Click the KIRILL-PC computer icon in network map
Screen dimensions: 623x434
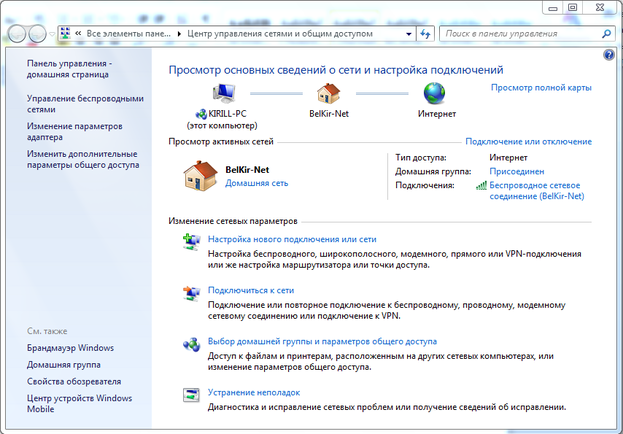pos(224,93)
